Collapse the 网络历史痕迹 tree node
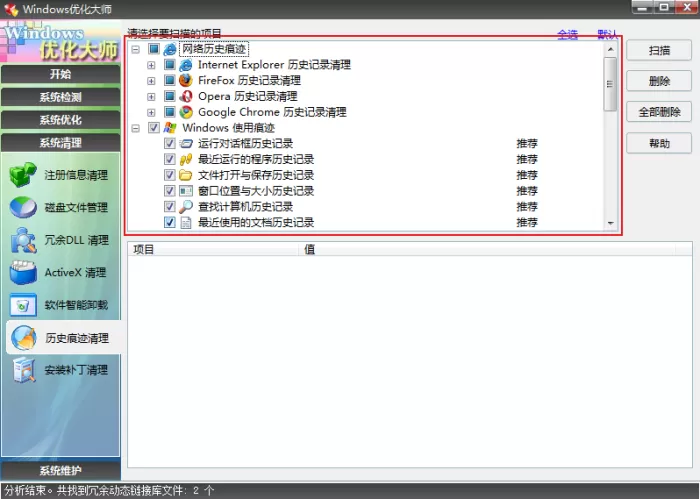This screenshot has width=700, height=499. point(136,50)
